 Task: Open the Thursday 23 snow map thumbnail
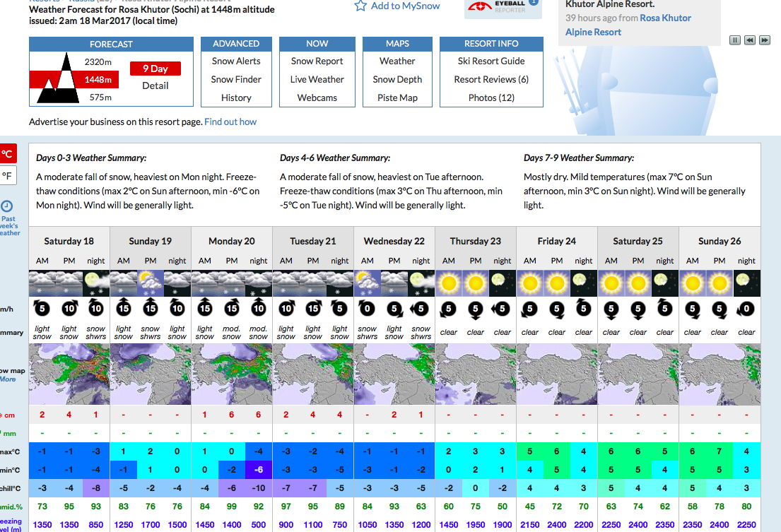point(476,374)
